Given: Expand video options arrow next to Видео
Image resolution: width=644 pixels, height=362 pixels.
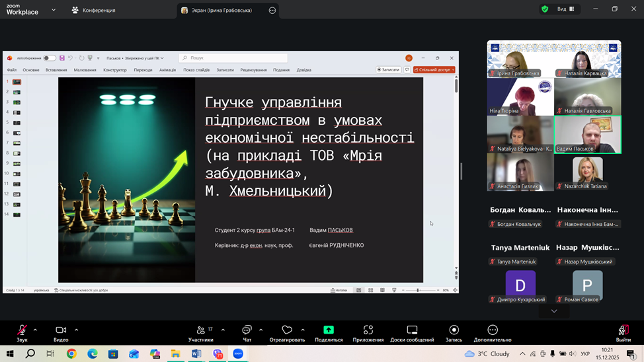Looking at the screenshot, I should [76, 330].
